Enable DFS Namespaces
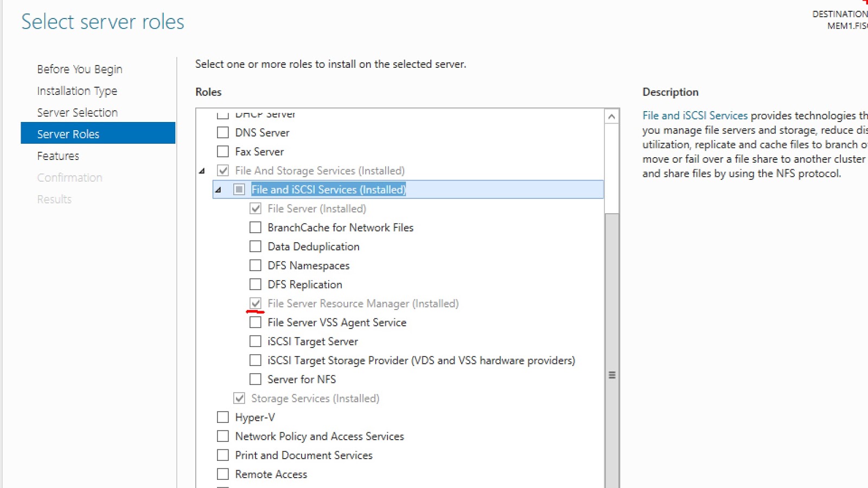Screen dimensions: 868x488 pos(255,265)
